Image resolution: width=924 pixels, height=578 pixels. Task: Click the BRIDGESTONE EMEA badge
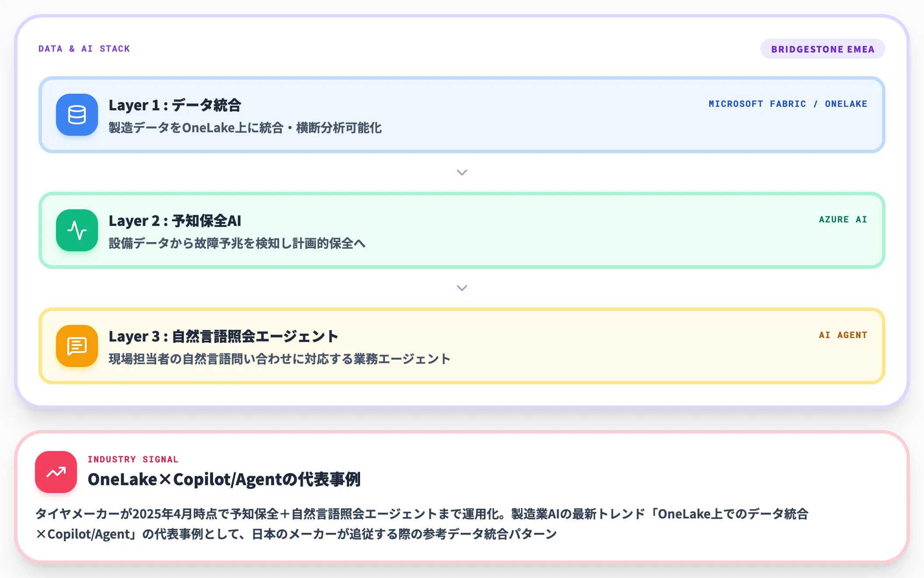822,49
